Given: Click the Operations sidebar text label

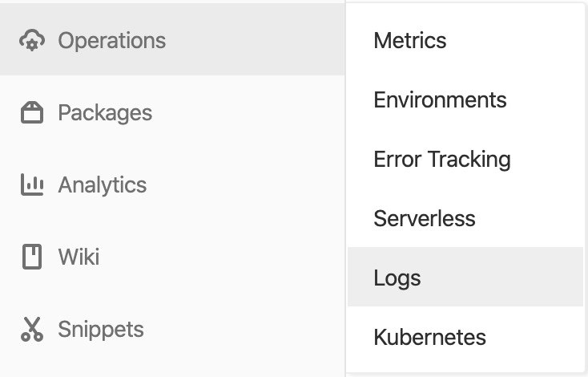Looking at the screenshot, I should (111, 41).
